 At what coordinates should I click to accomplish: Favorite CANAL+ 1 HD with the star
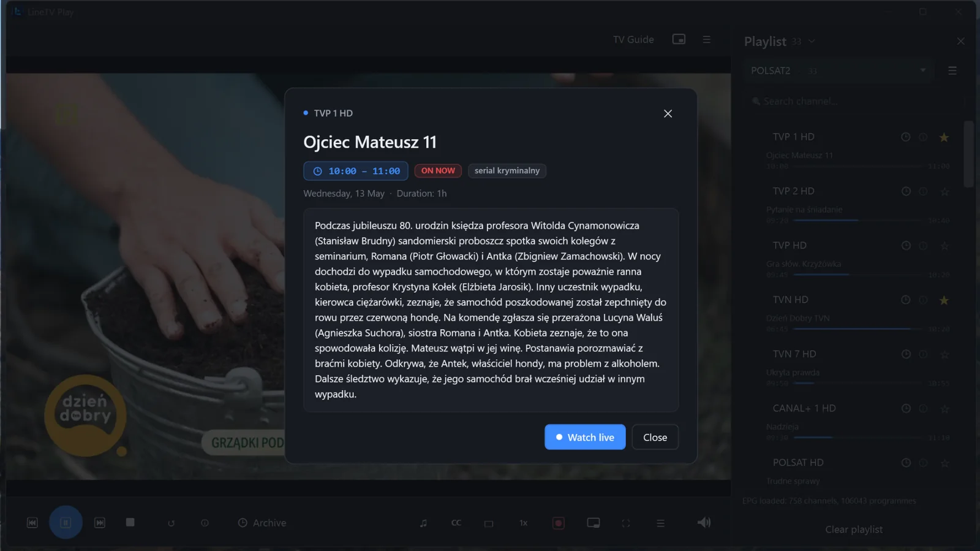point(944,409)
